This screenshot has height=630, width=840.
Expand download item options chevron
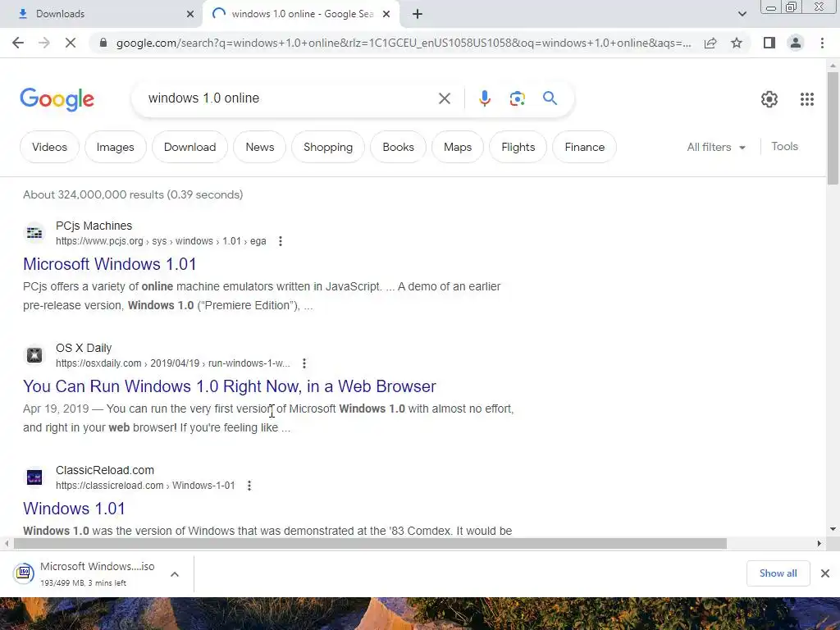point(175,573)
